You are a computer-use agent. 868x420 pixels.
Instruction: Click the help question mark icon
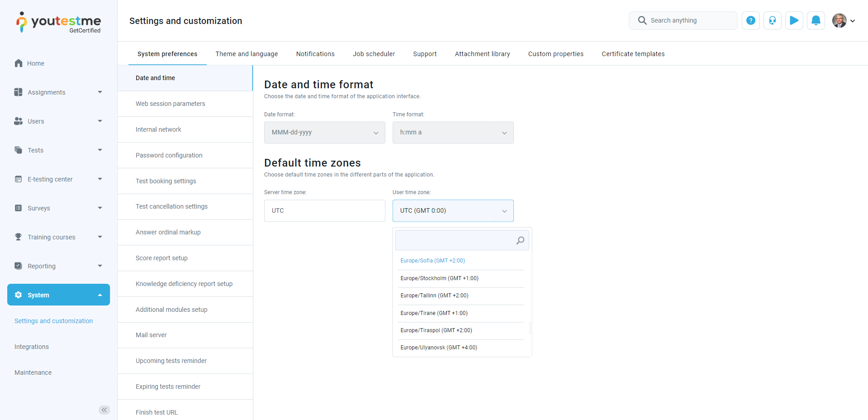pos(750,20)
